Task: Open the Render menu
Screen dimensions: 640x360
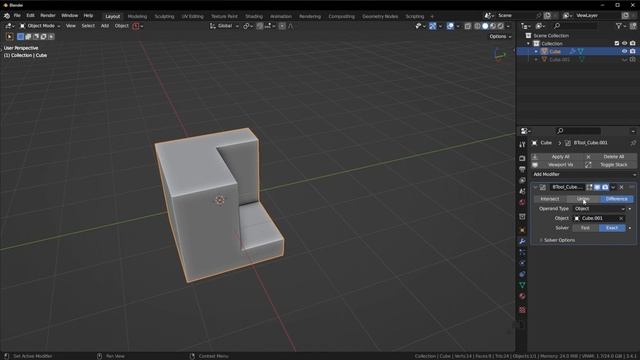Action: click(48, 16)
